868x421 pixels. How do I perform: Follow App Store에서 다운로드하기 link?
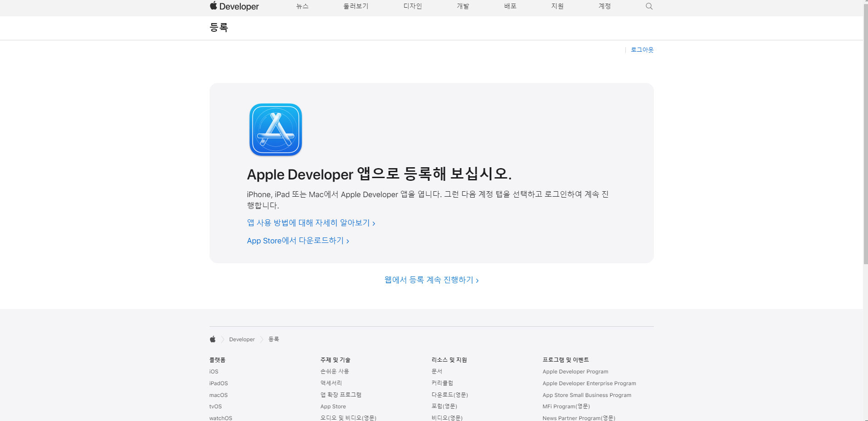(x=298, y=241)
